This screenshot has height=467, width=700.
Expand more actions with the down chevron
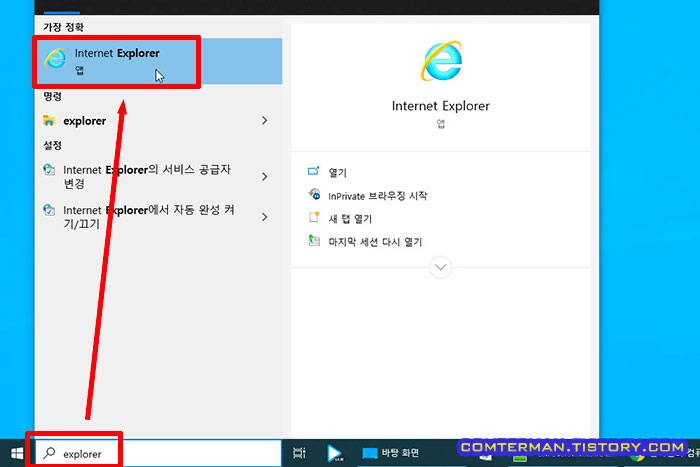(x=441, y=267)
